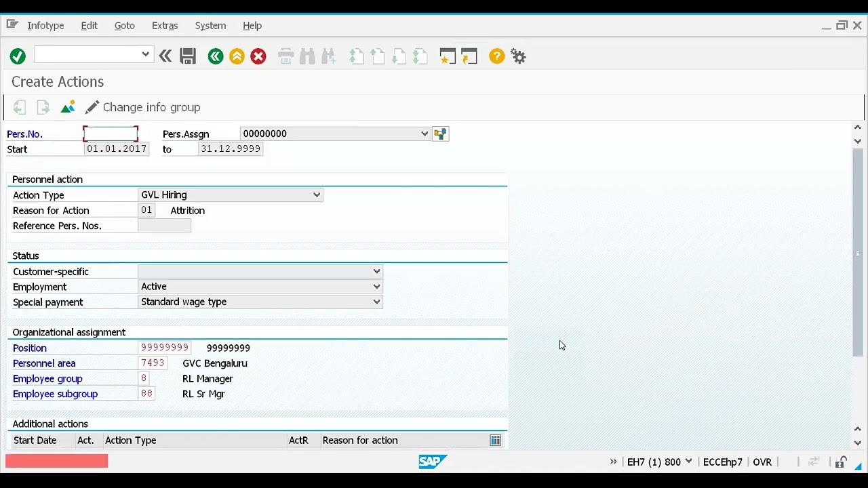Image resolution: width=868 pixels, height=488 pixels.
Task: Click the end date field 31.12.9999
Action: tap(231, 148)
